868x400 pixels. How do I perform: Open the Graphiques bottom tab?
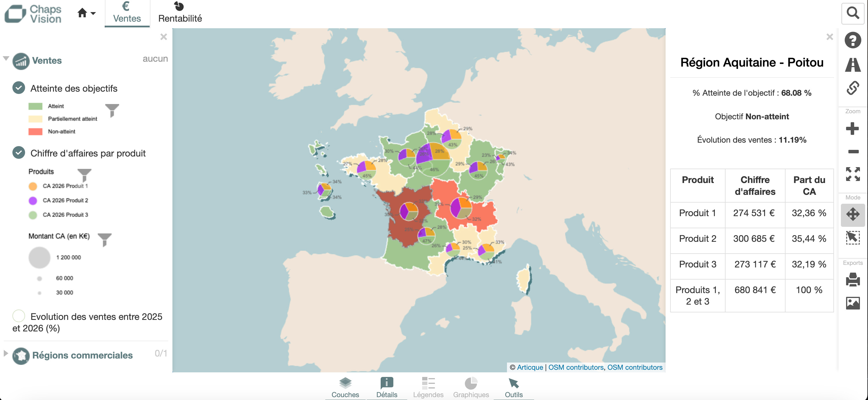tap(471, 388)
